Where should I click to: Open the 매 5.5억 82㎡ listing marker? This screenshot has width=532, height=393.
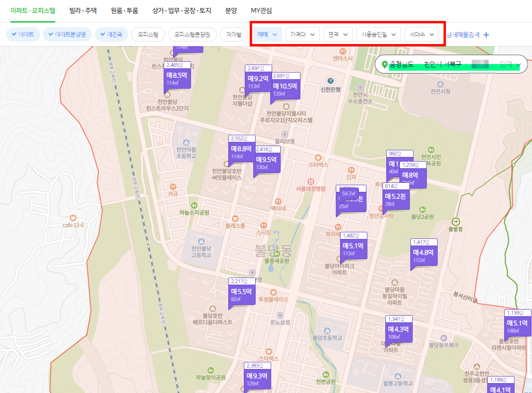coord(241,292)
